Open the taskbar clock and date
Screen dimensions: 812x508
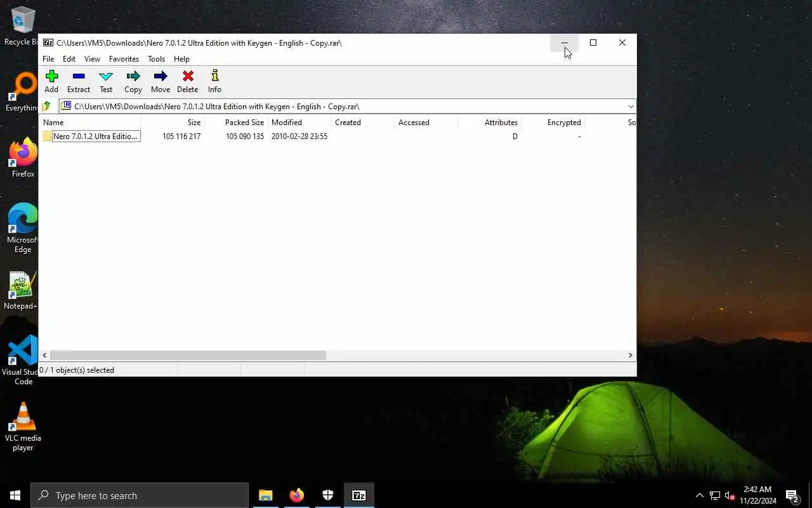click(757, 495)
